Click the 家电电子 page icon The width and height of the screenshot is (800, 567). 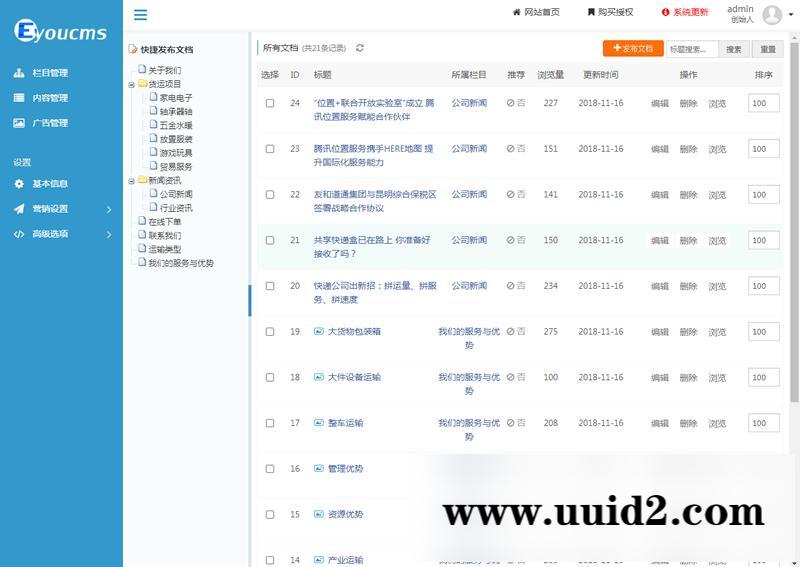point(154,97)
